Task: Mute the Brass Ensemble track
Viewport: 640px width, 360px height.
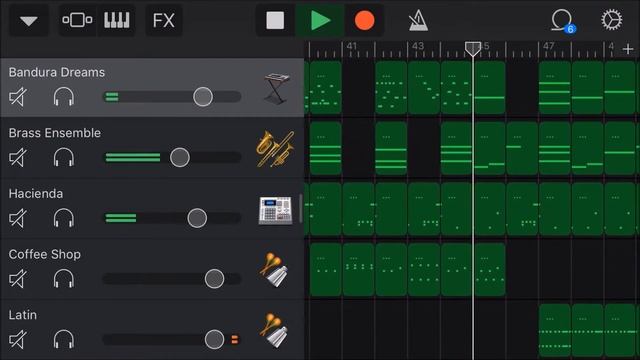Action: pyautogui.click(x=18, y=158)
